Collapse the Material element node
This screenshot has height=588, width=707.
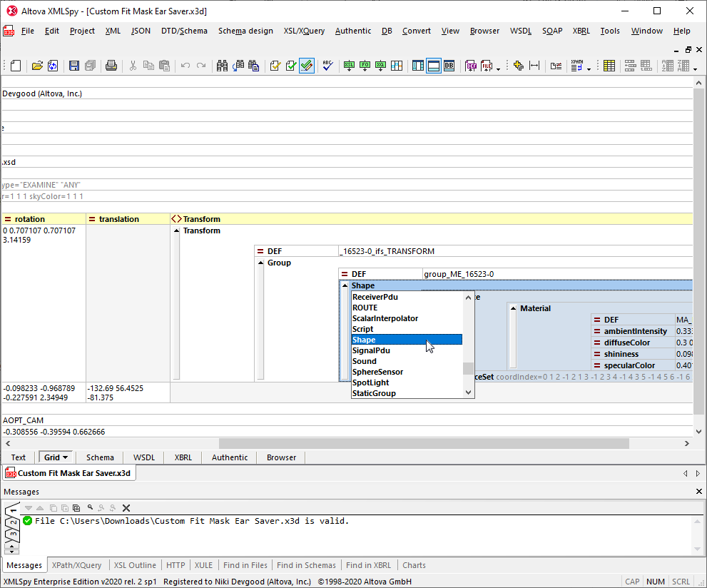[x=512, y=308]
